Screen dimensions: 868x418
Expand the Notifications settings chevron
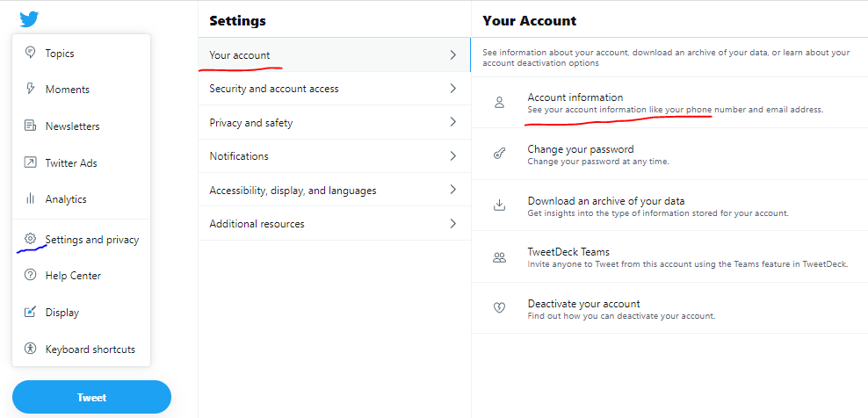point(452,156)
